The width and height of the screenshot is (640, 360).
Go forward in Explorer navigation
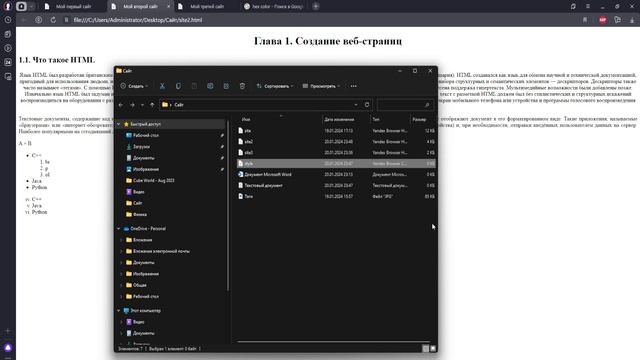132,105
